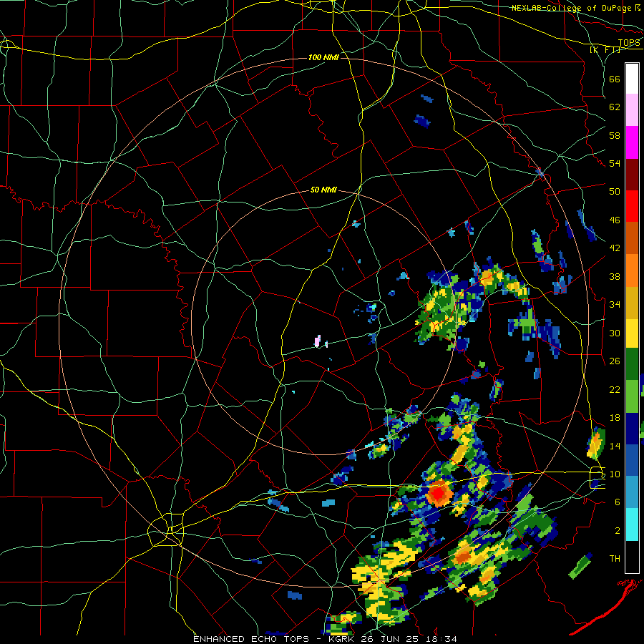This screenshot has width=644, height=644.
Task: Click the "K FT" units label
Action: (605, 50)
